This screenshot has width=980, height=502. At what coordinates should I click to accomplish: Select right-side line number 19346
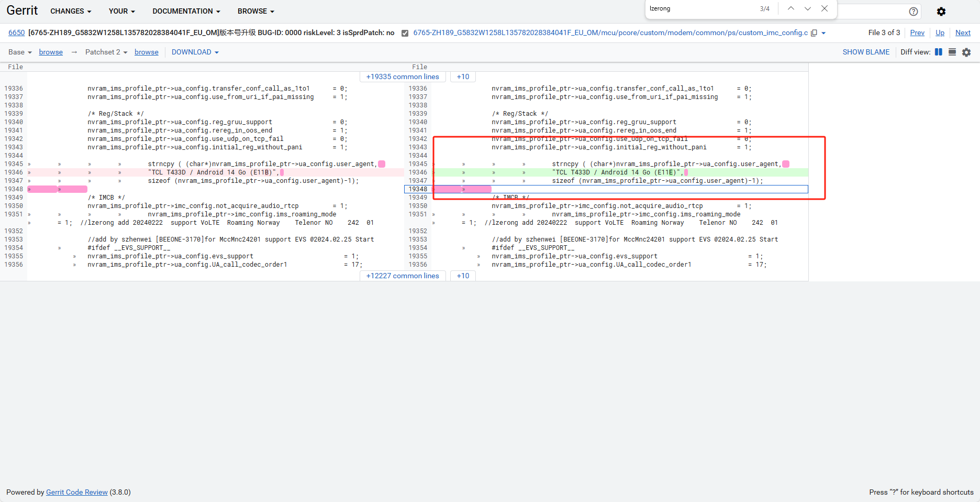418,172
